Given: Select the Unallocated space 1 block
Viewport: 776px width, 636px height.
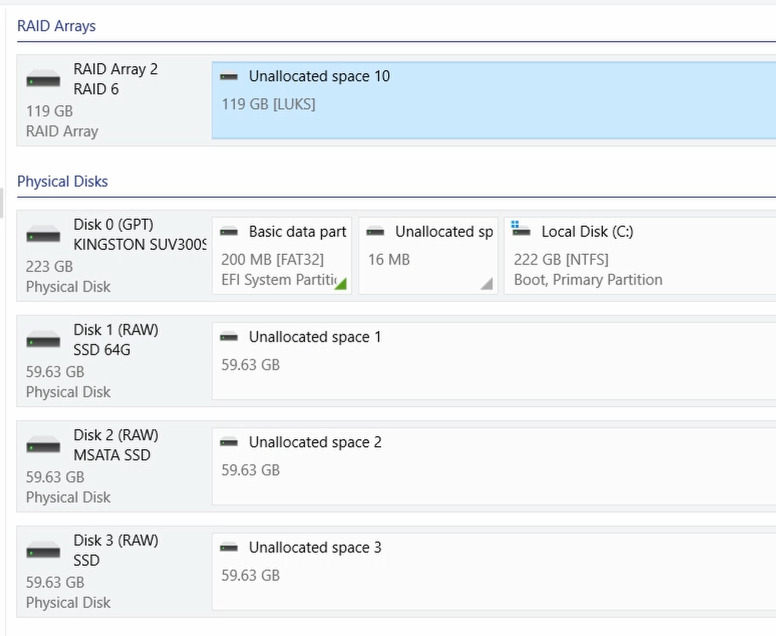Looking at the screenshot, I should coord(494,361).
